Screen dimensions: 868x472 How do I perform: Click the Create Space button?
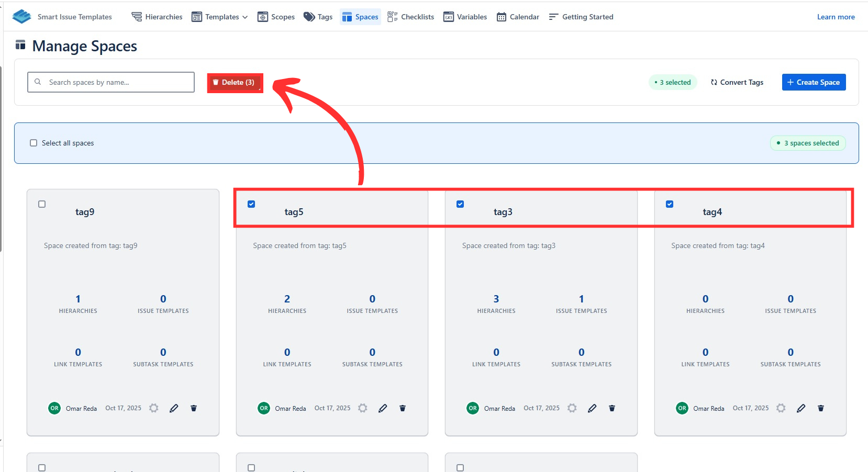814,82
